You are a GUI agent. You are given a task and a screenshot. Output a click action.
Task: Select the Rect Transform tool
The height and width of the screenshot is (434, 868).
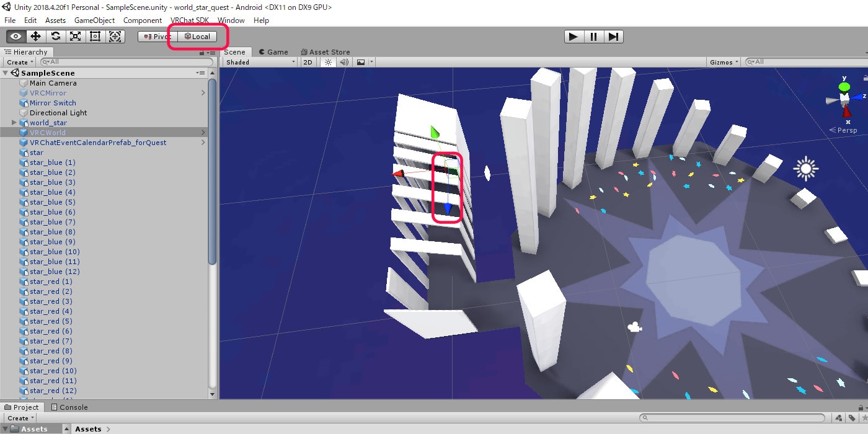95,36
